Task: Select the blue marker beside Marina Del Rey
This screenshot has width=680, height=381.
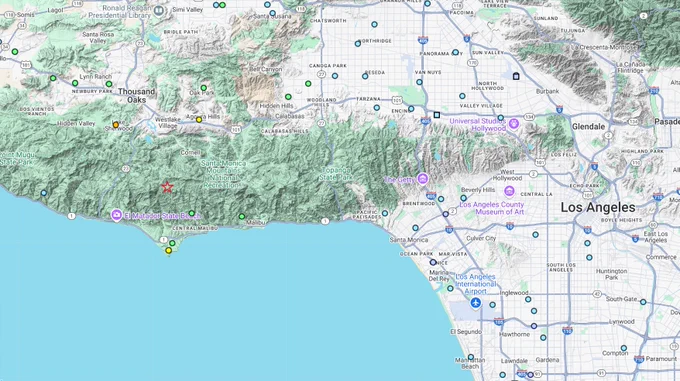Action: click(450, 288)
